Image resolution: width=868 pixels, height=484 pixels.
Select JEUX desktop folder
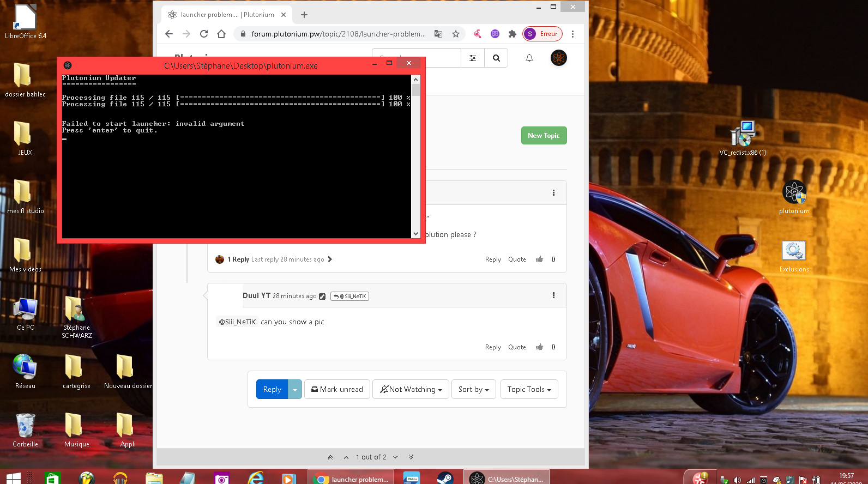coord(25,138)
